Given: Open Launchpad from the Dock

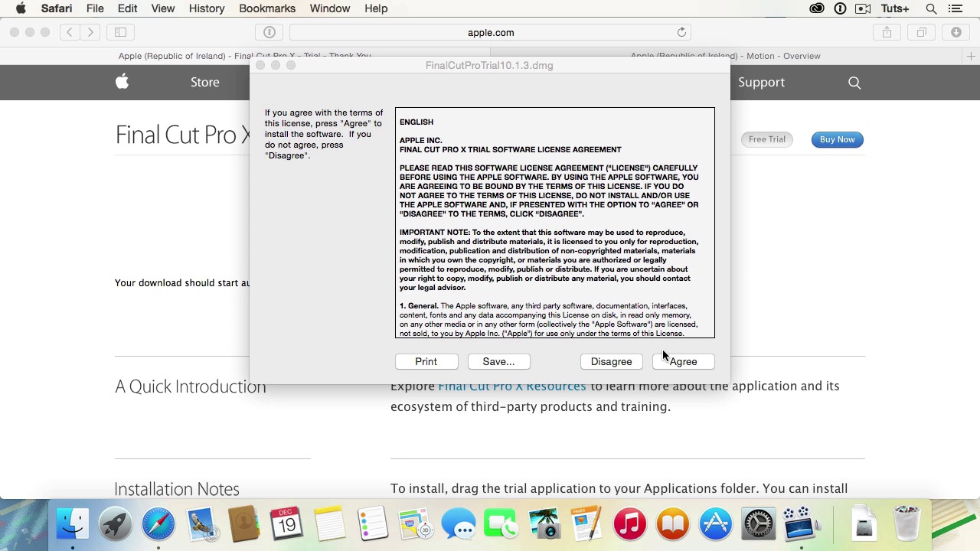Looking at the screenshot, I should tap(116, 524).
